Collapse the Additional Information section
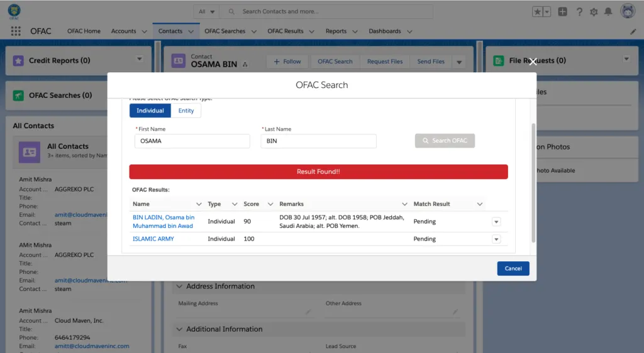Viewport: 644px width, 353px height. [179, 329]
